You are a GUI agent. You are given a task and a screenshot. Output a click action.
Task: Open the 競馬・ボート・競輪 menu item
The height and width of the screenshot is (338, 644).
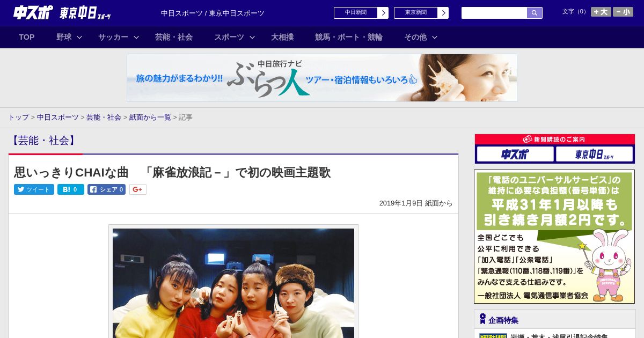tap(349, 37)
